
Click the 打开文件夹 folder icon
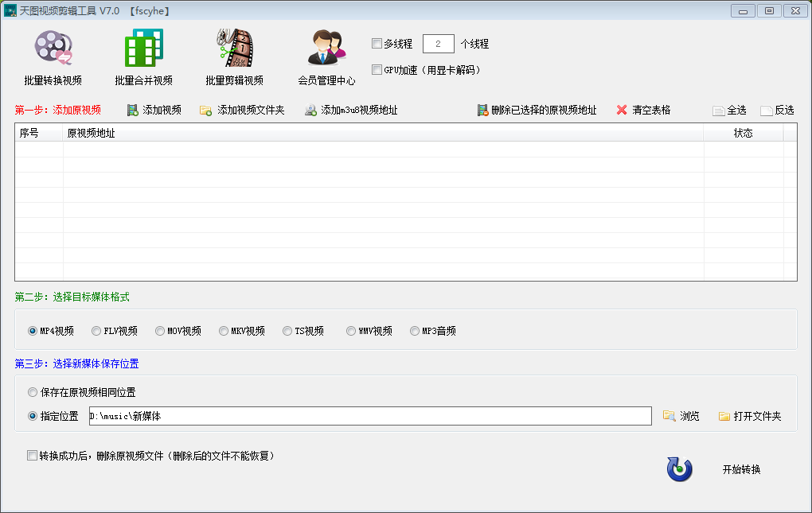pos(724,416)
